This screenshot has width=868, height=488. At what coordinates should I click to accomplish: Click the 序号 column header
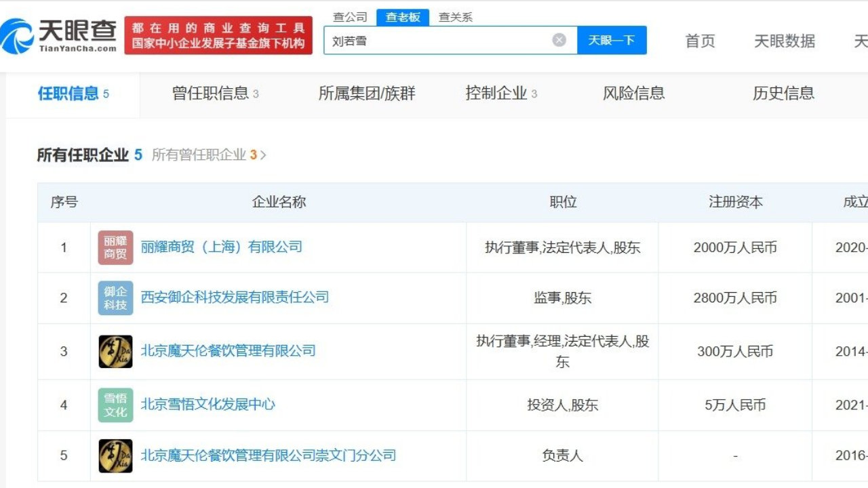click(64, 202)
